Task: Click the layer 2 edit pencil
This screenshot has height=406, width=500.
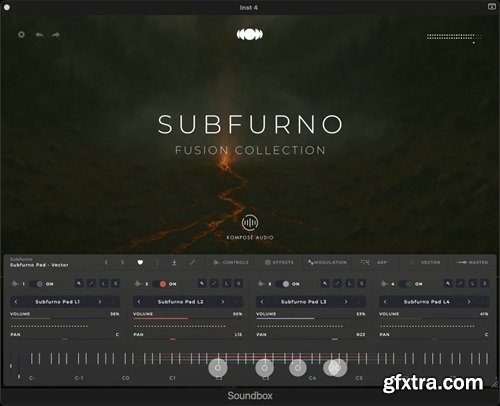Action: 214,284
